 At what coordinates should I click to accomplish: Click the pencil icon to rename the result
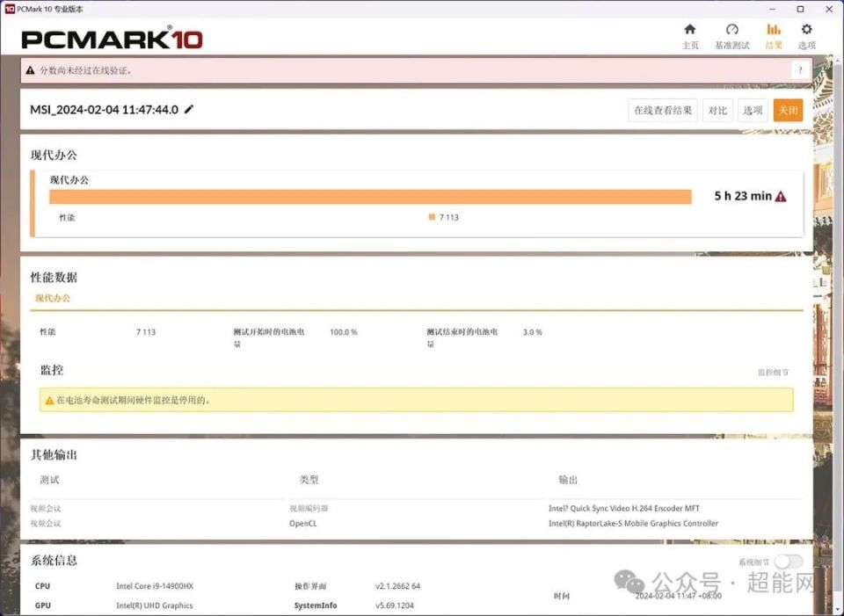pos(189,109)
